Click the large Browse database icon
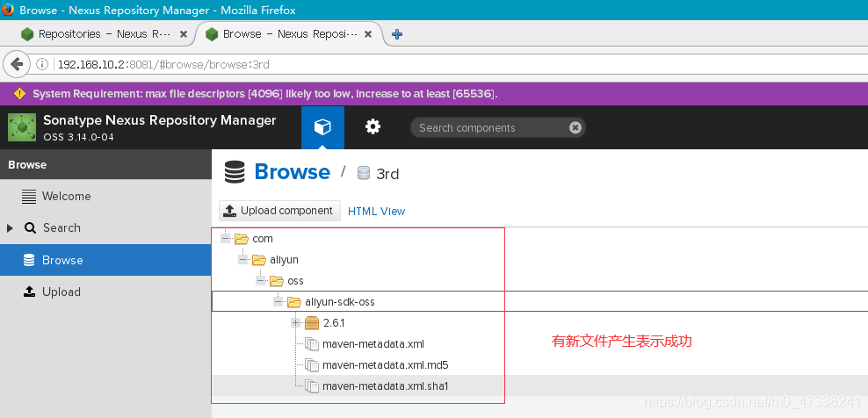The height and width of the screenshot is (418, 868). click(x=235, y=172)
